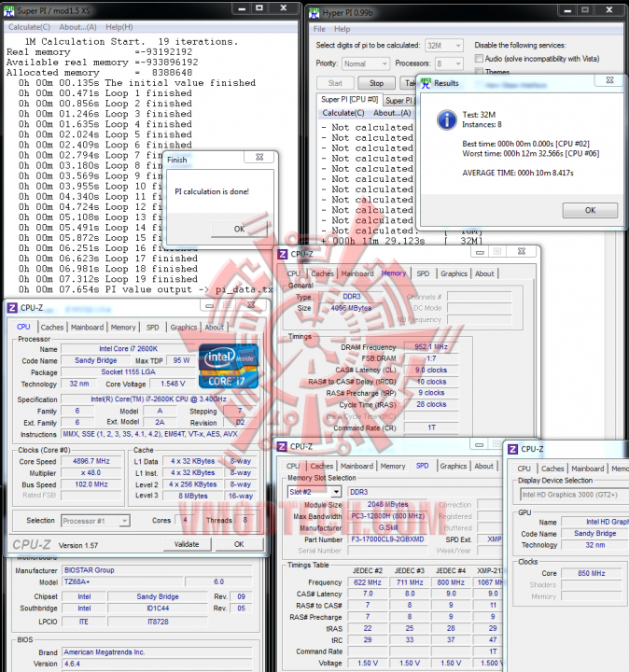The width and height of the screenshot is (629, 672).
Task: Click the CAS# Latency 9.0 clocks value
Action: (431, 370)
